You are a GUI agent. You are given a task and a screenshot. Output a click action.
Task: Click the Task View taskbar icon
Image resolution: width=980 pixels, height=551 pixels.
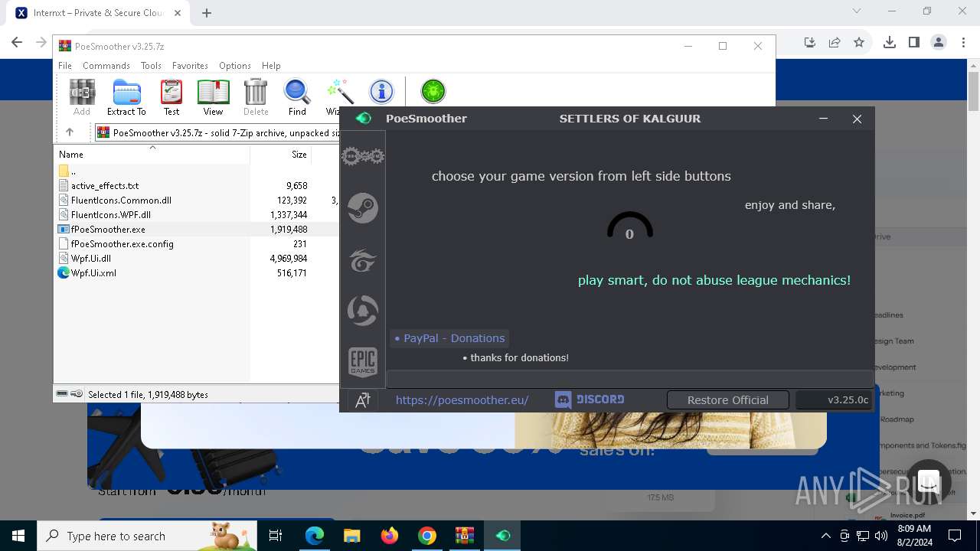(276, 536)
